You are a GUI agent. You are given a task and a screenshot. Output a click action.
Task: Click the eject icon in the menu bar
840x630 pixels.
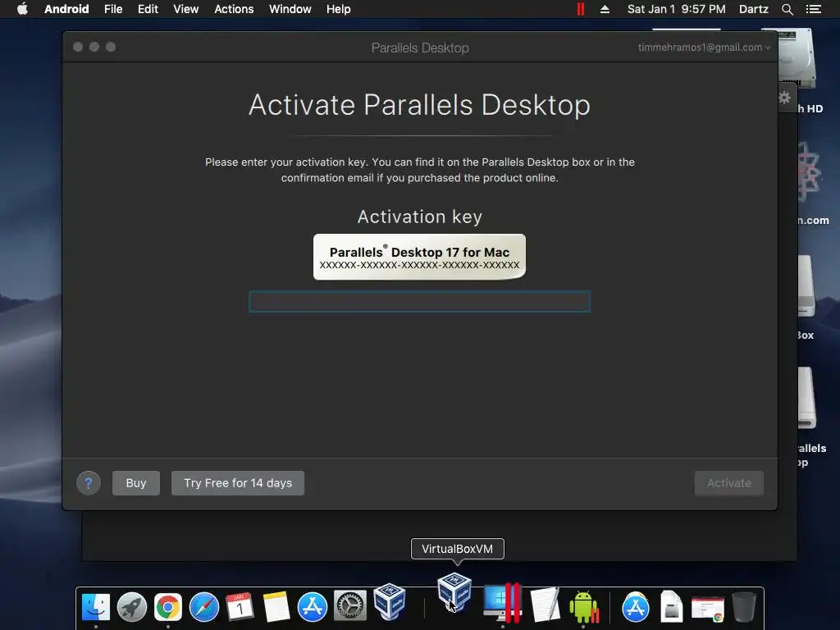(x=605, y=9)
